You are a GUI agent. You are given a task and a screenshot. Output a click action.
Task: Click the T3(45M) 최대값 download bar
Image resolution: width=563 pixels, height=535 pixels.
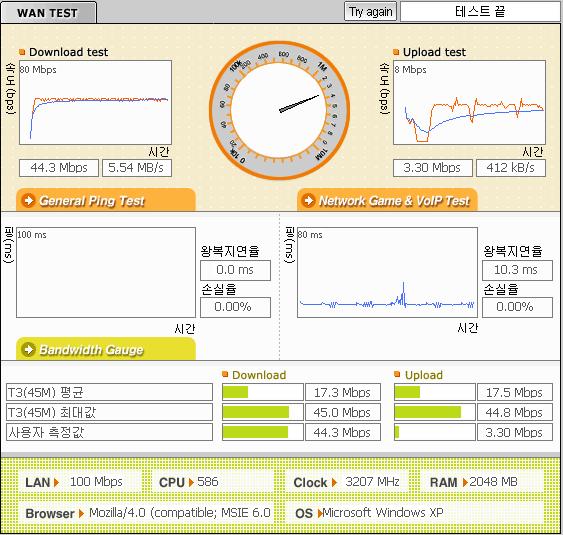(x=263, y=412)
